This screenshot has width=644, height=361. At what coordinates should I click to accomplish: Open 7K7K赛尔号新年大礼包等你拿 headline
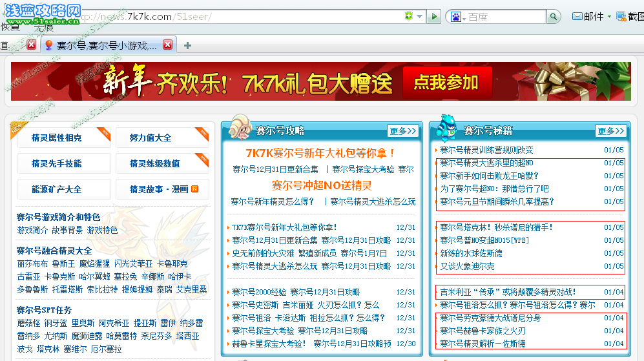pos(321,154)
